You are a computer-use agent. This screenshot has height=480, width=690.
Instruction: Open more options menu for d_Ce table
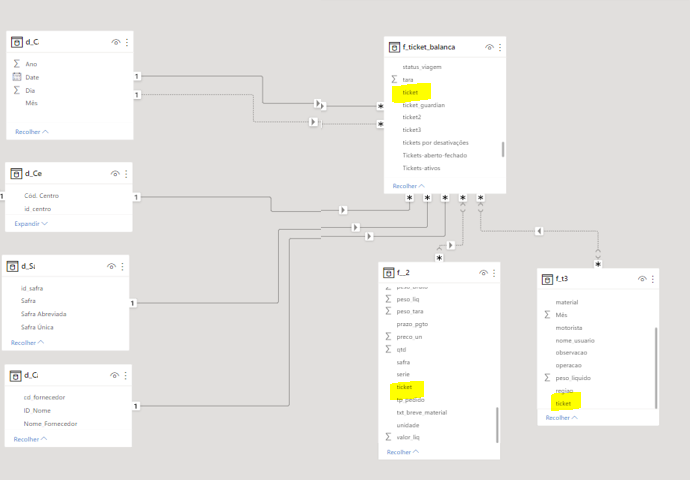tap(126, 174)
